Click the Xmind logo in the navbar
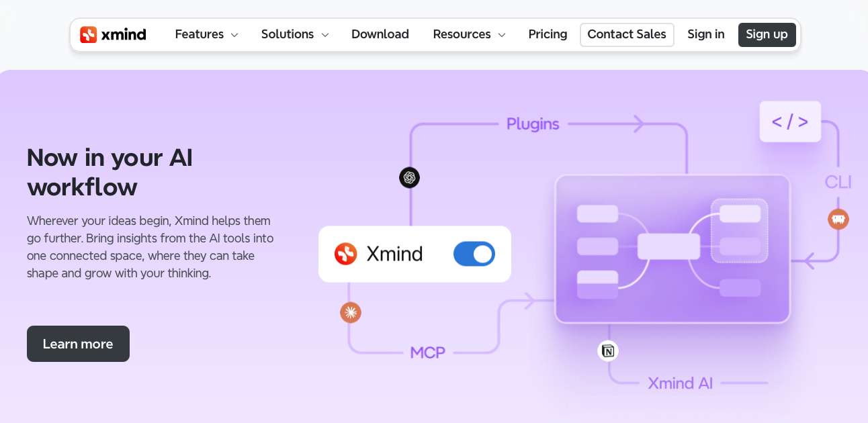Screen dimensions: 868x423 click(113, 34)
